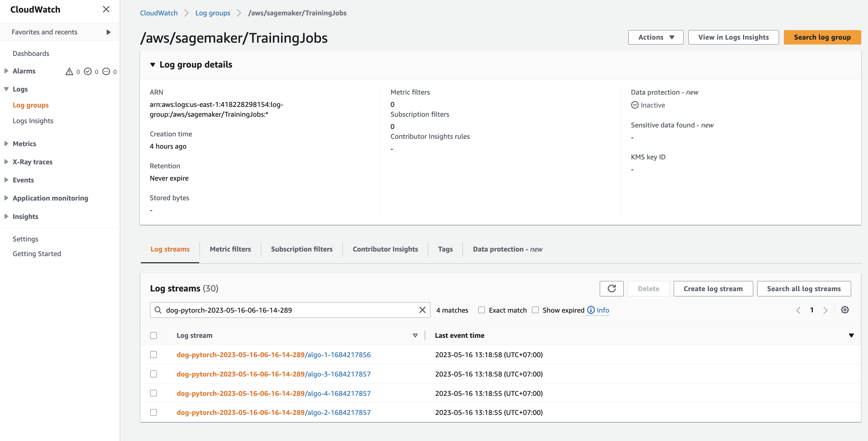Expand the Metrics section in sidebar

click(6, 144)
